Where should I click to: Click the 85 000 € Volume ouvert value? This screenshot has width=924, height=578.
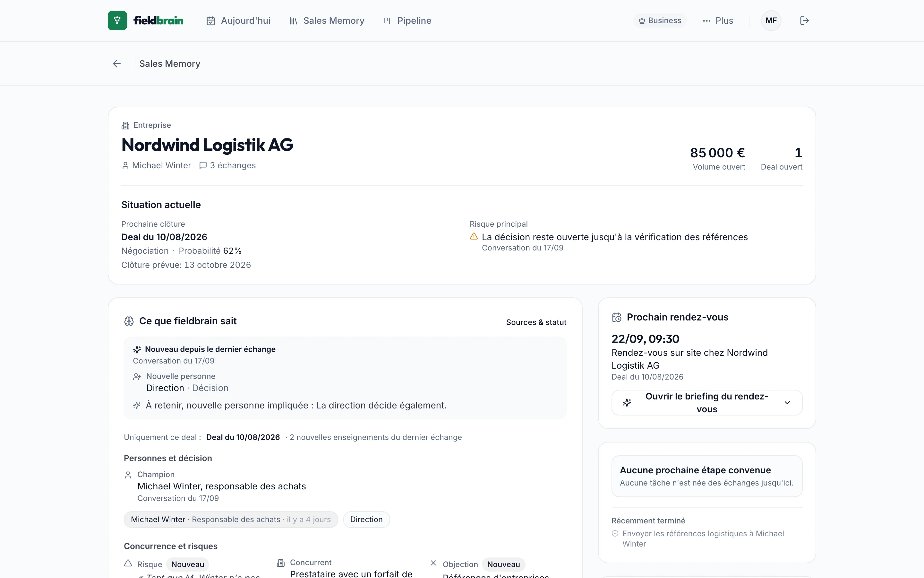717,153
